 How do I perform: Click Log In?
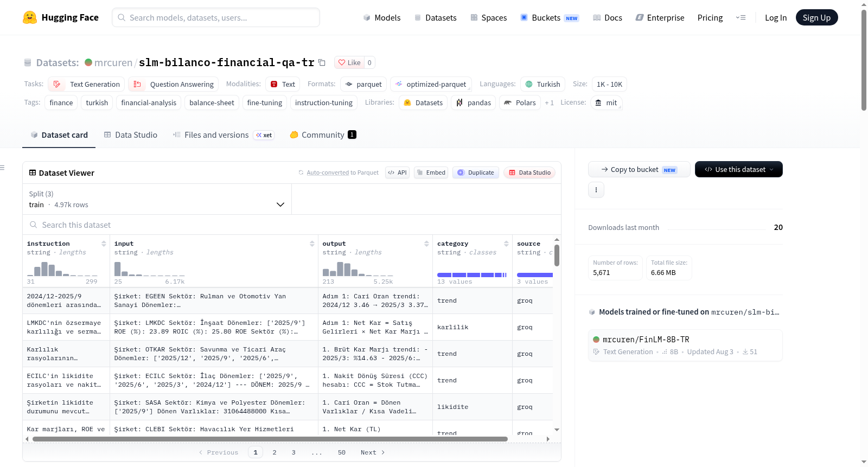coord(775,17)
